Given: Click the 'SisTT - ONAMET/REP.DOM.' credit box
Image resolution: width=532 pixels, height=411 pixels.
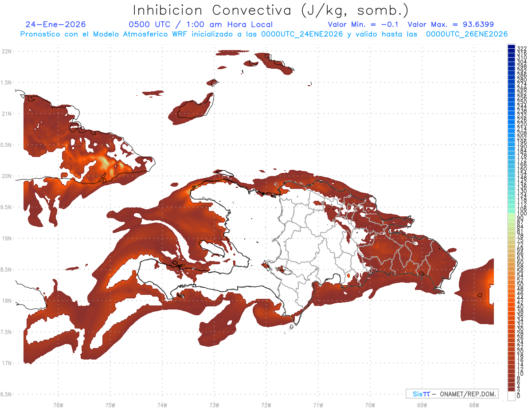Looking at the screenshot, I should 452,394.
